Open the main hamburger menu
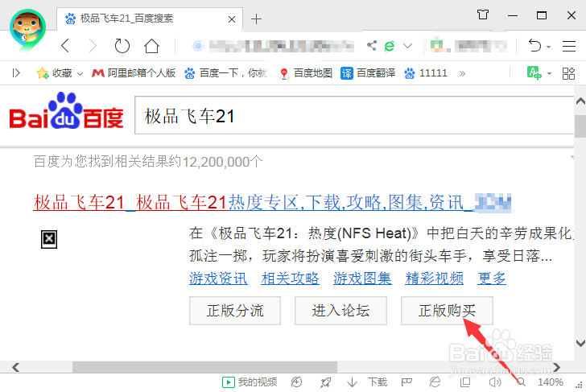The width and height of the screenshot is (586, 392). [569, 46]
